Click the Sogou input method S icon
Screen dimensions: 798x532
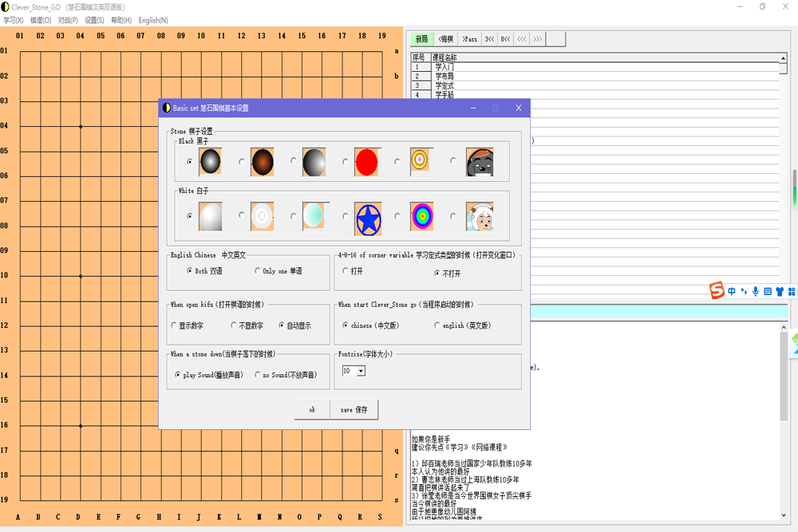[717, 291]
